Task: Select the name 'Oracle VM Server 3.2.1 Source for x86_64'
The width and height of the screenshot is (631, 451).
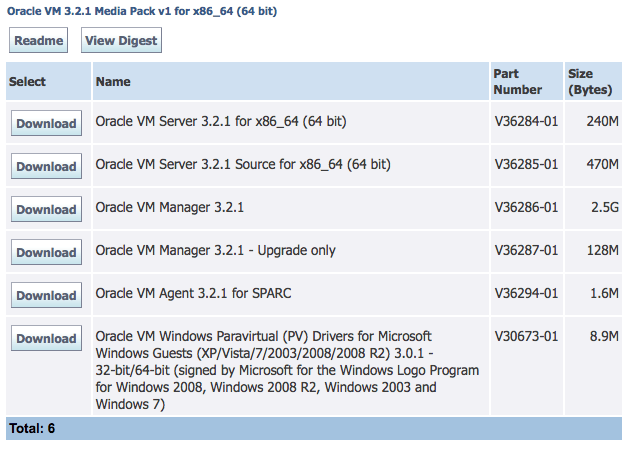Action: coord(243,164)
